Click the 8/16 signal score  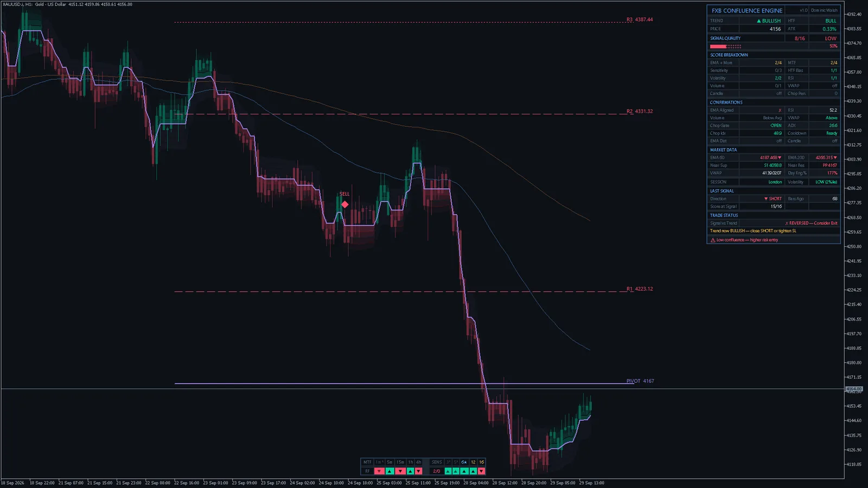tap(800, 38)
